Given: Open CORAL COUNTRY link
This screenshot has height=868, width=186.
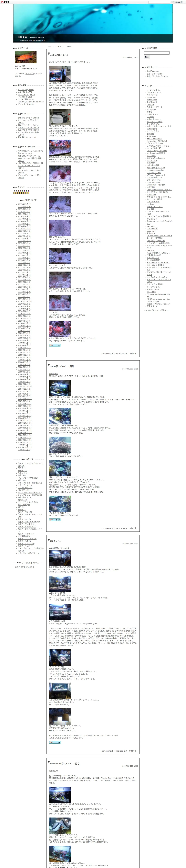Looking at the screenshot, I should pos(154,92).
